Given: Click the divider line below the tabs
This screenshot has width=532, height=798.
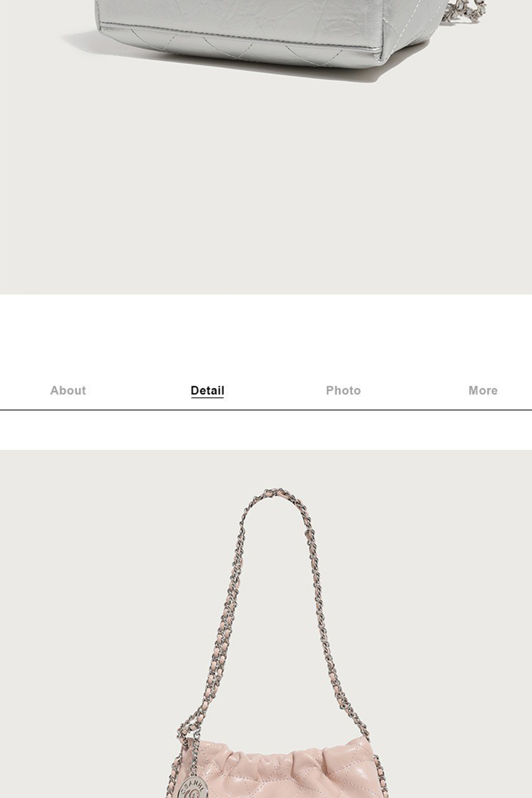Looking at the screenshot, I should (x=266, y=410).
